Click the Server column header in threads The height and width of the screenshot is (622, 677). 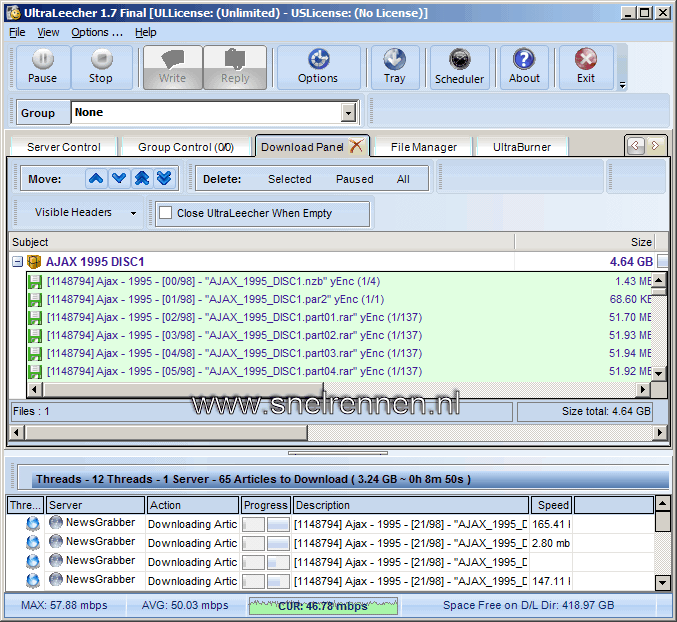click(x=95, y=505)
